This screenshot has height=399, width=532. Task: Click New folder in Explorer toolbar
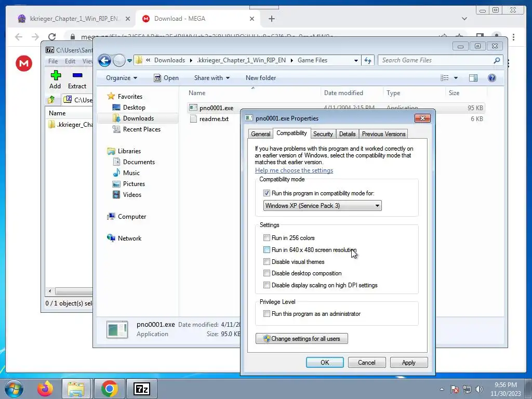(261, 78)
